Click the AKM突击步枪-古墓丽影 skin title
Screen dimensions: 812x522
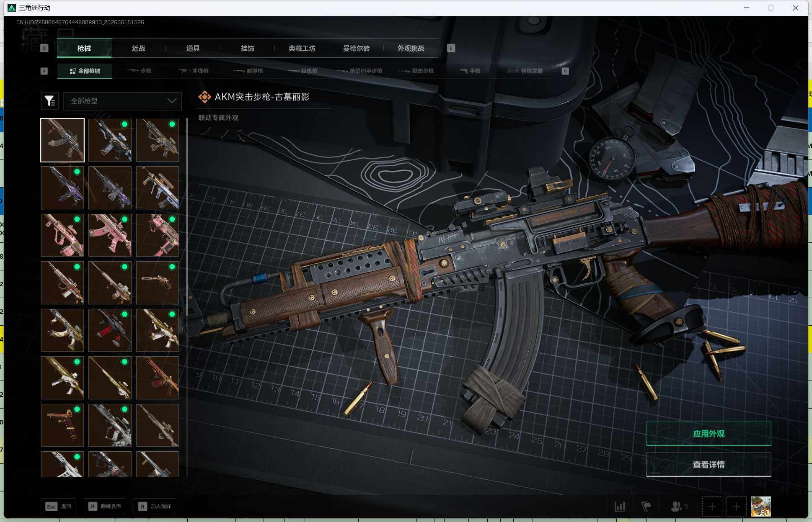coord(262,97)
